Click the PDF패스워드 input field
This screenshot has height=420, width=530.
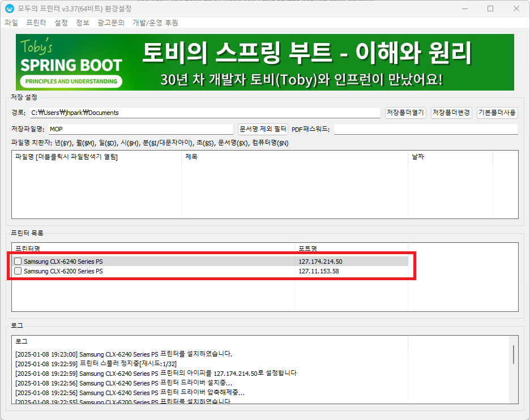(x=426, y=129)
